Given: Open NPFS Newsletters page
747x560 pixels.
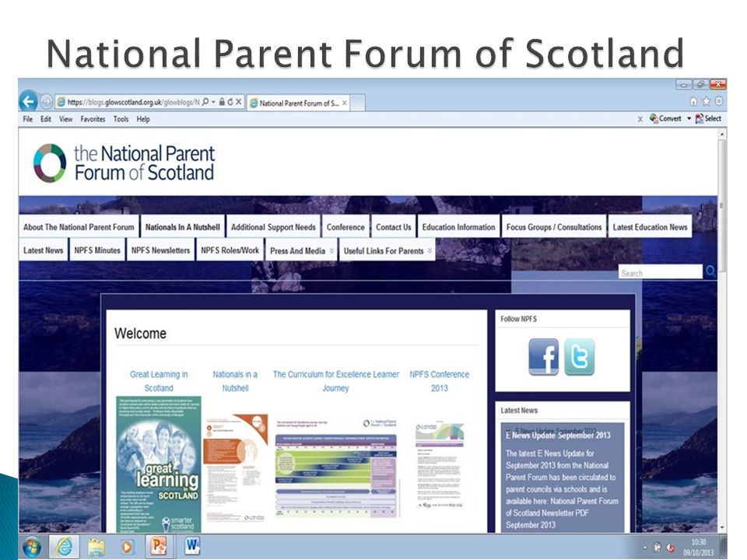Looking at the screenshot, I should pos(160,250).
